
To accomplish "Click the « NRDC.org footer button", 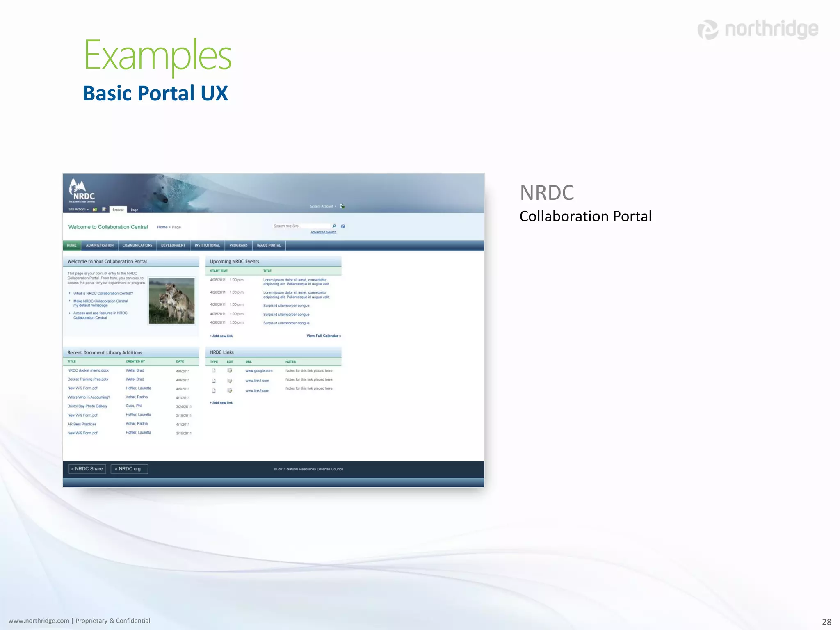I will (129, 469).
